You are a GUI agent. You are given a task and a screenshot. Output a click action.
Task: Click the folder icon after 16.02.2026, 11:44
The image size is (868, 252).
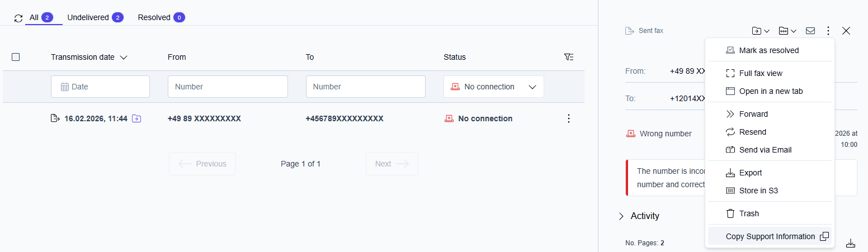[x=136, y=118]
